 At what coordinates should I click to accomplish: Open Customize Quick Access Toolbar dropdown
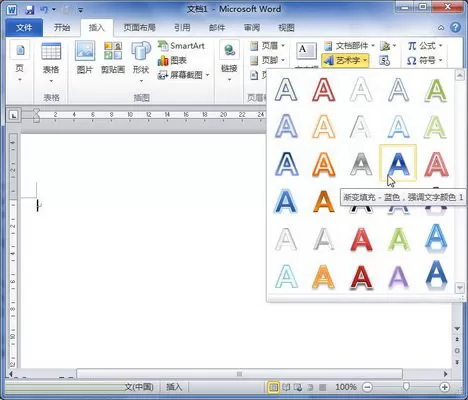pos(81,10)
